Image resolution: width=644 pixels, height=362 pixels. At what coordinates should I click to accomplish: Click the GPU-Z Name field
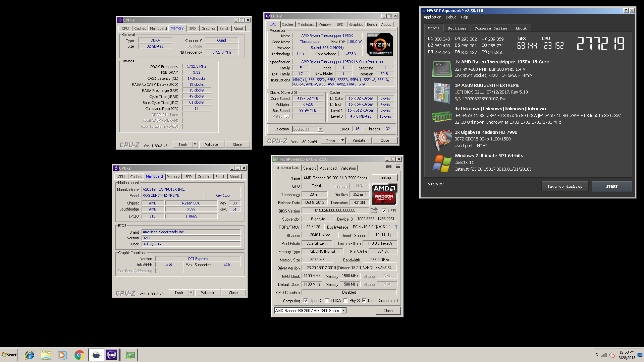pyautogui.click(x=335, y=178)
